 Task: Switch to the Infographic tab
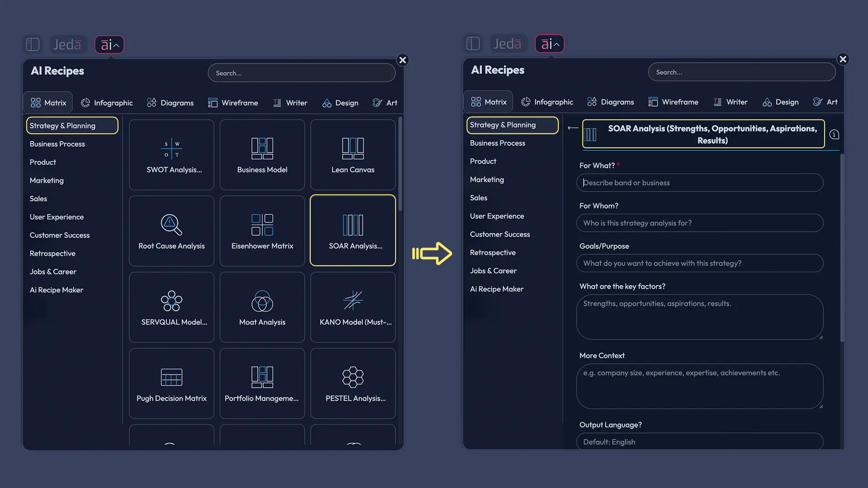pos(107,103)
